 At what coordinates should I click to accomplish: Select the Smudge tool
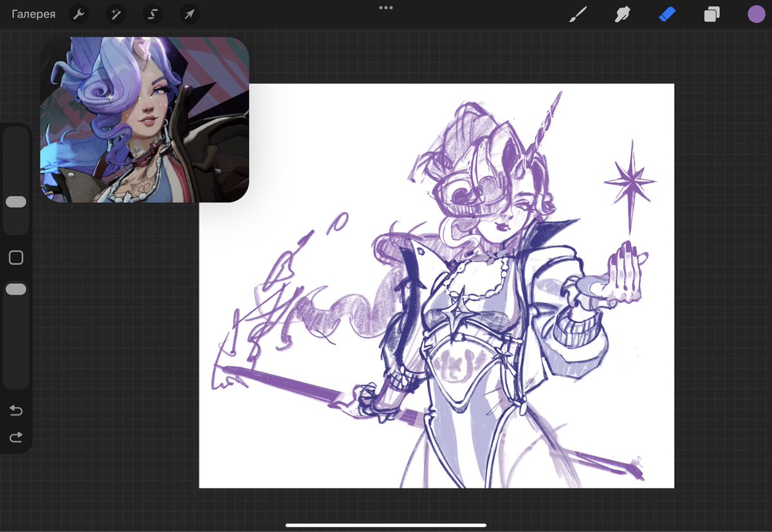pos(622,14)
